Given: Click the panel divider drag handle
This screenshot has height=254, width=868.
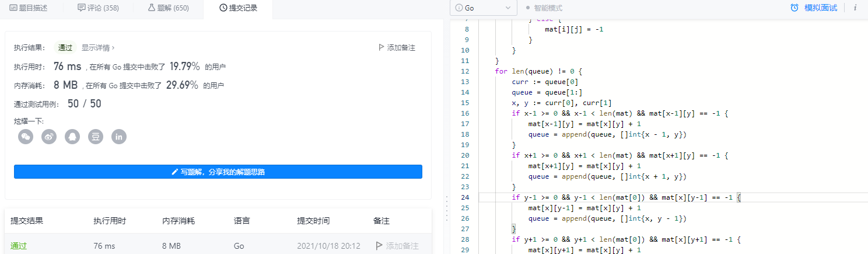Looking at the screenshot, I should (x=446, y=208).
